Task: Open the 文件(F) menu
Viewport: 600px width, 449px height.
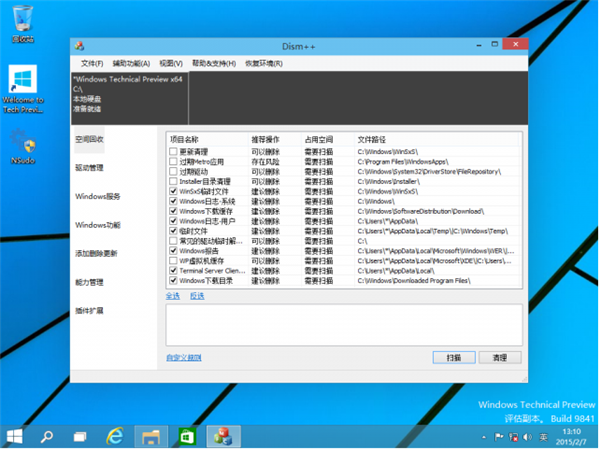Action: pyautogui.click(x=92, y=64)
